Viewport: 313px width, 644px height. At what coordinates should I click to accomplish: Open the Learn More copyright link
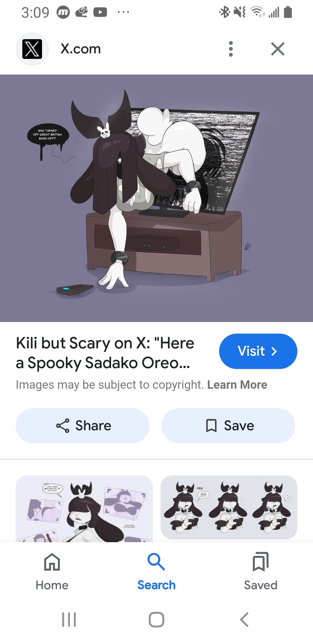coord(237,385)
